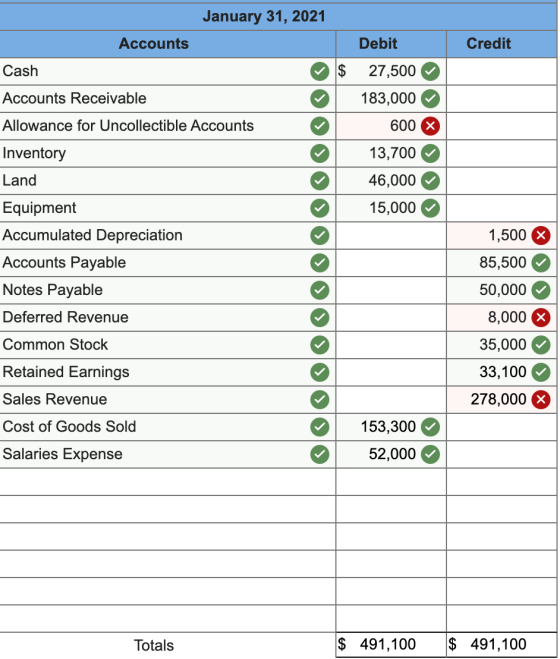The image size is (560, 659).
Task: Click the empty Cash credit cell
Action: pyautogui.click(x=502, y=71)
